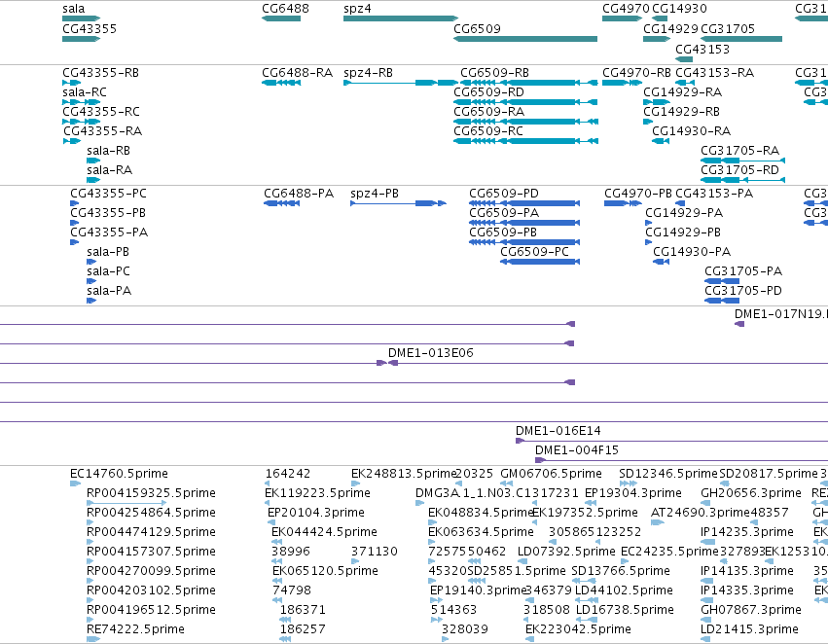Open transcript CG31705-RA
The width and height of the screenshot is (828, 644).
742,161
